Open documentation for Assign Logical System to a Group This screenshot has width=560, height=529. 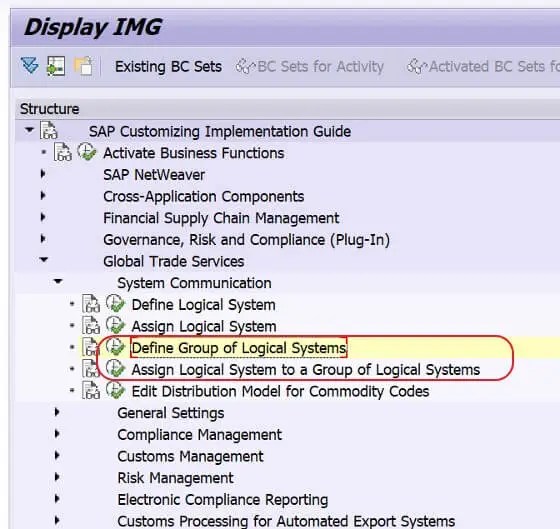click(x=90, y=369)
